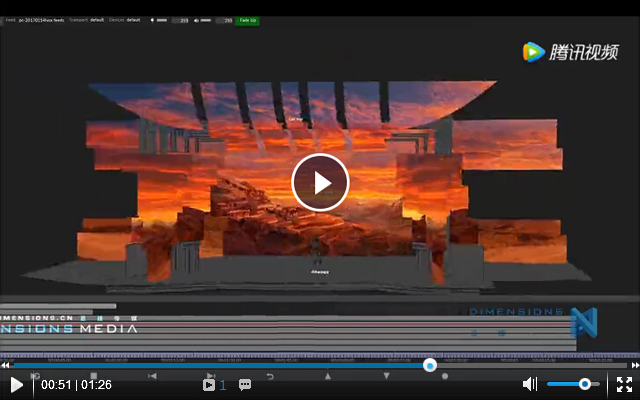Mute the video with the speaker icon
Viewport: 640px width, 403px height.
coord(530,384)
